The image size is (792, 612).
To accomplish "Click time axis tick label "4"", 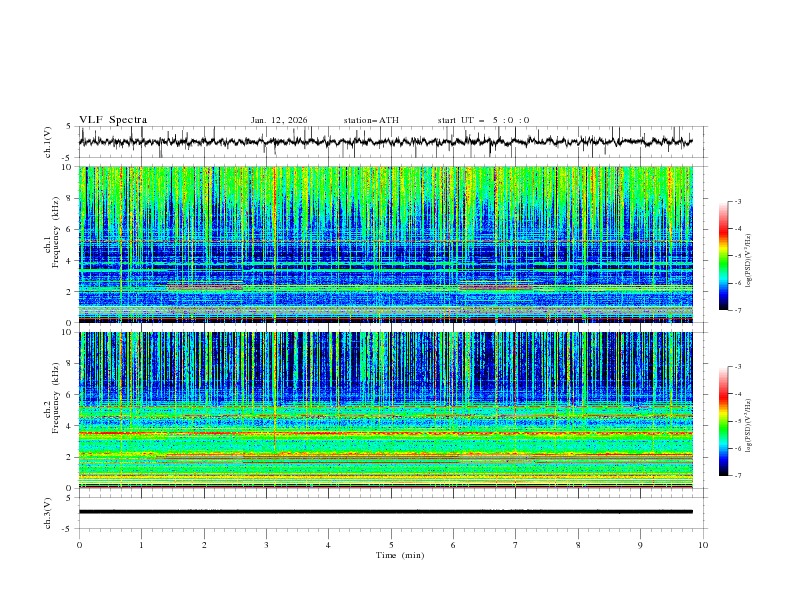I will (x=328, y=545).
